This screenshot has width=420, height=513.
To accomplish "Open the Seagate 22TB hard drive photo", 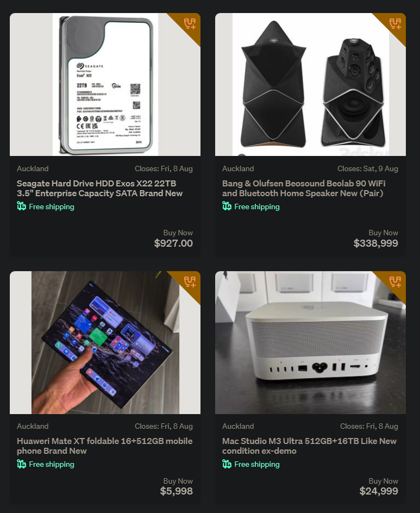I will pyautogui.click(x=105, y=84).
